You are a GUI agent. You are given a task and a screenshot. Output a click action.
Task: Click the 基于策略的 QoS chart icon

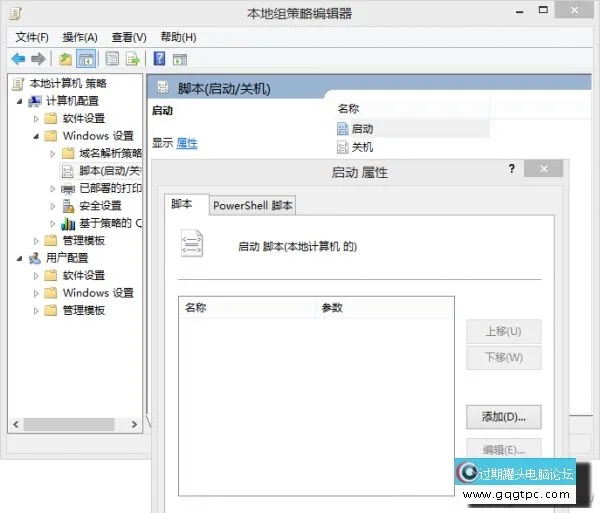pyautogui.click(x=68, y=223)
